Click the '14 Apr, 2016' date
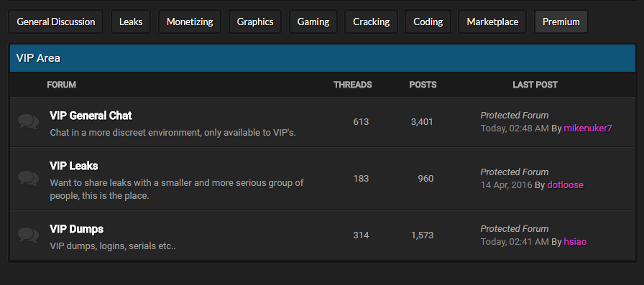644x285 pixels. pos(507,185)
